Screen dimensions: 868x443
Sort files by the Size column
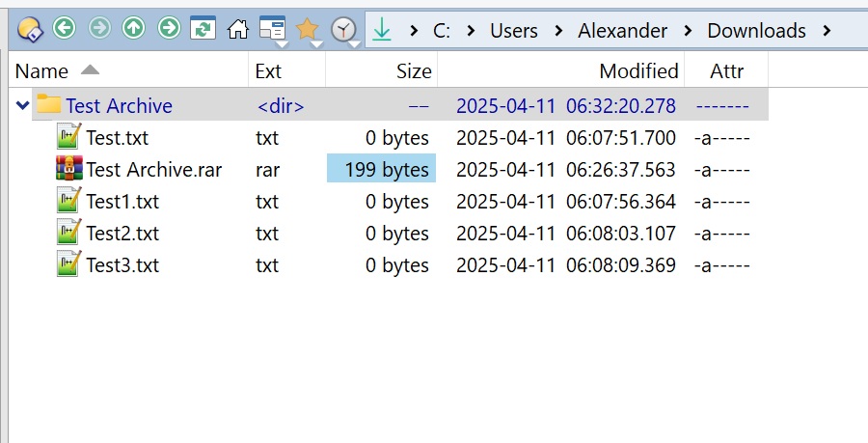pos(414,70)
